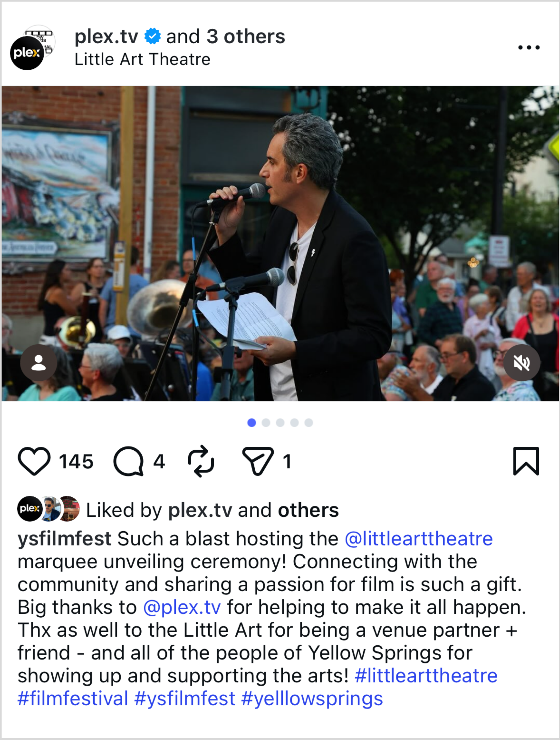Image resolution: width=560 pixels, height=740 pixels.
Task: Open the @littlearttheatre mention link
Action: point(419,539)
